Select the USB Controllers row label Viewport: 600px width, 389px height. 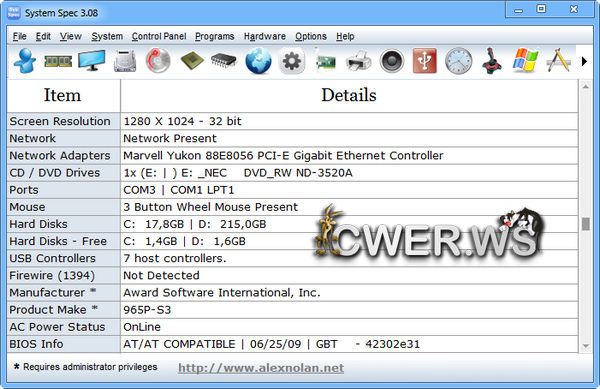click(52, 259)
